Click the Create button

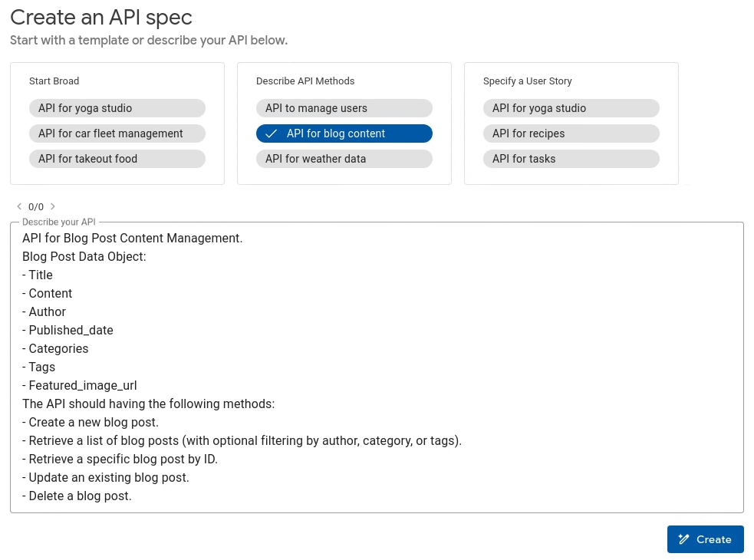(705, 539)
